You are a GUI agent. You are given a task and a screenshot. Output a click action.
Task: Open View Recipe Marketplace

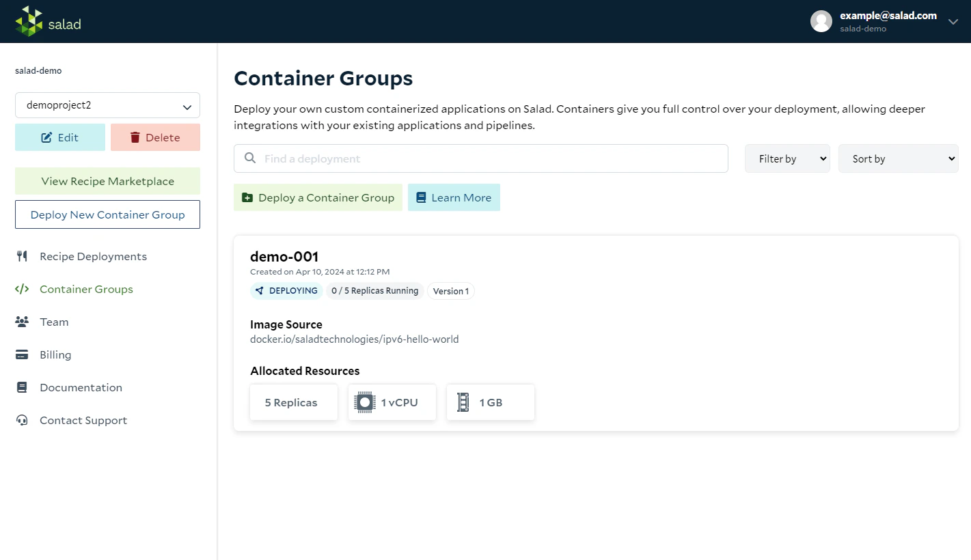pos(107,181)
